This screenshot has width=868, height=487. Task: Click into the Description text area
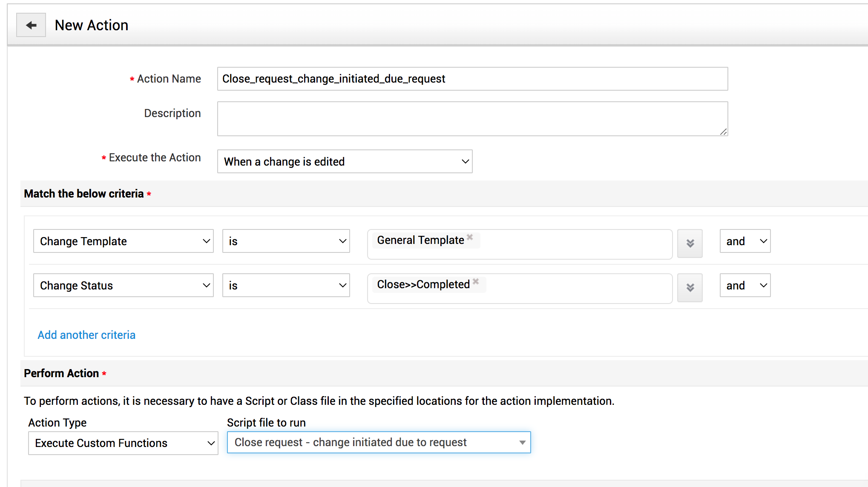tap(472, 119)
